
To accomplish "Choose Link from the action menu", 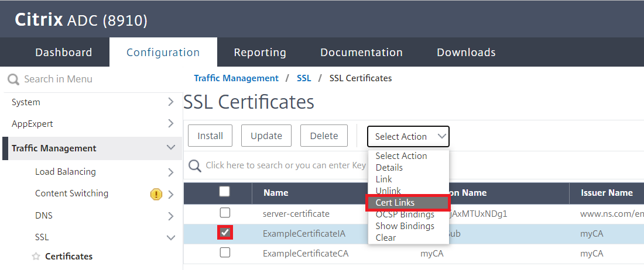I will [x=408, y=179].
